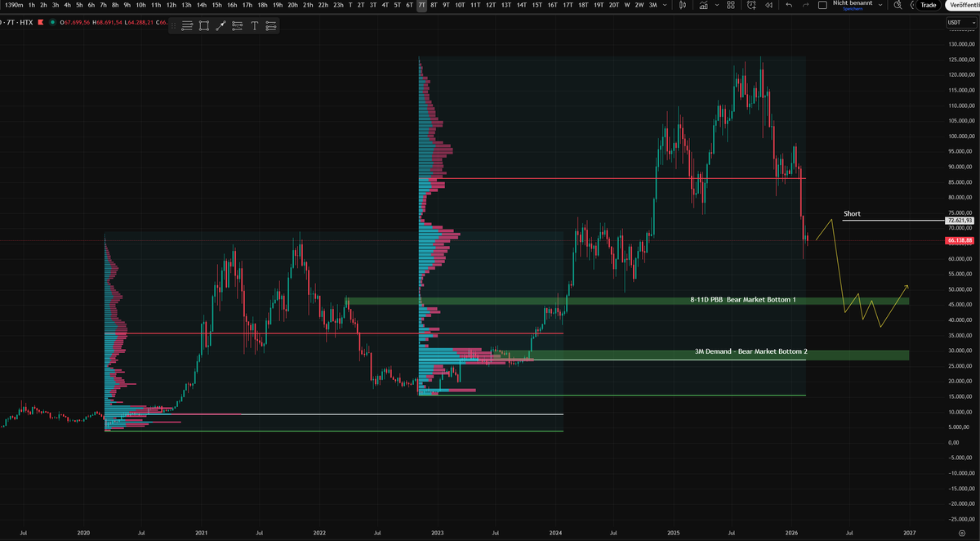
Task: Click the 2020 label on time axis
Action: pos(83,533)
